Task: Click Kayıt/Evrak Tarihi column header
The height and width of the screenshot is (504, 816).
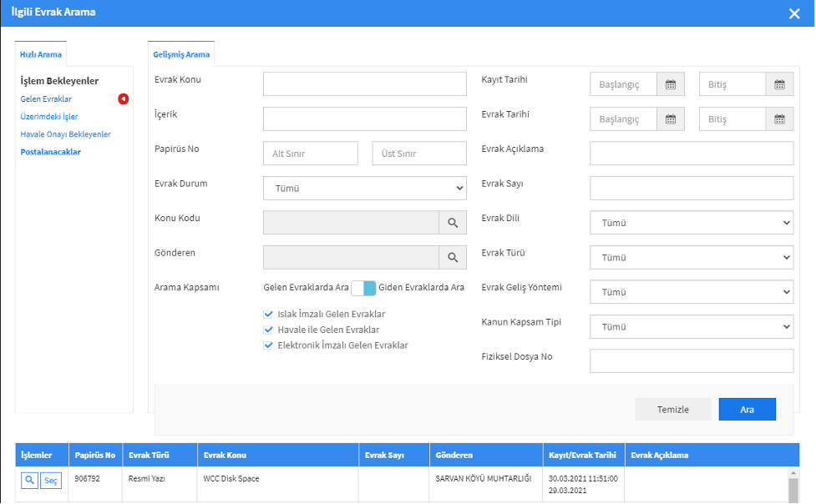Action: pos(583,455)
